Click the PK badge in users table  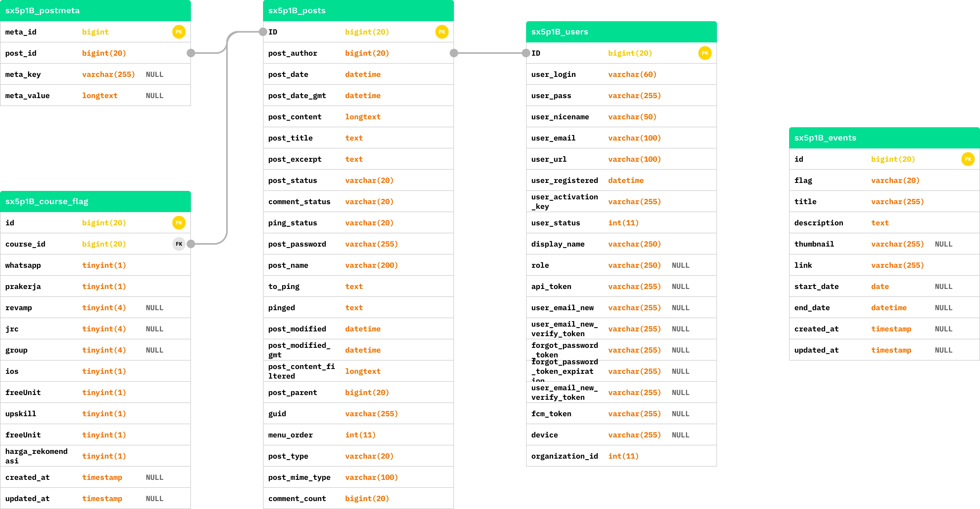point(705,53)
